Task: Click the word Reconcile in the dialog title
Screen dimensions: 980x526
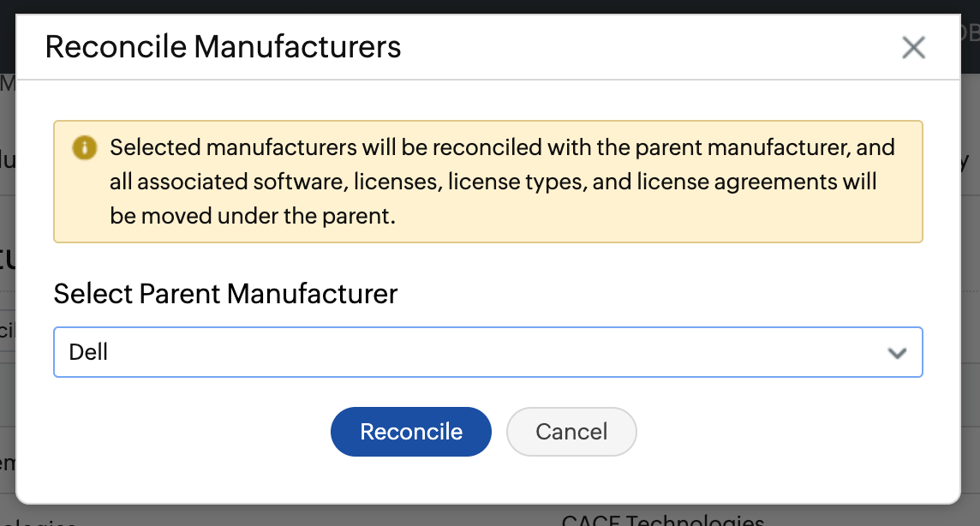Action: (116, 46)
